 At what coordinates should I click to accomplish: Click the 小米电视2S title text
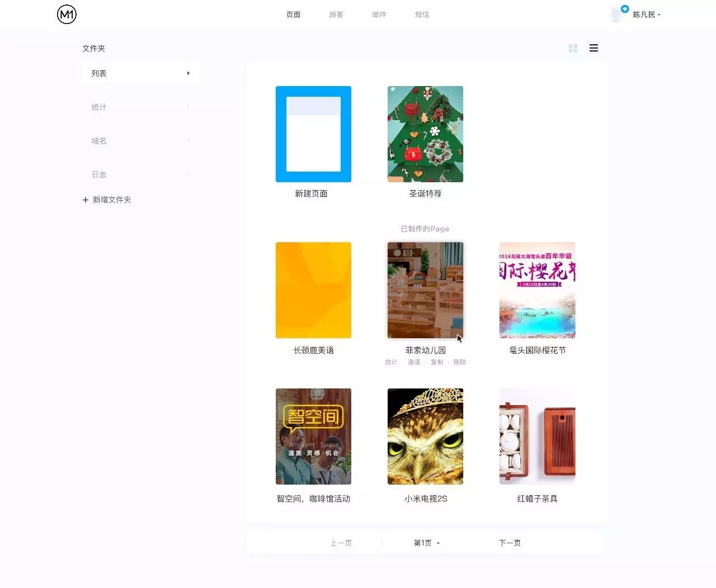[426, 499]
